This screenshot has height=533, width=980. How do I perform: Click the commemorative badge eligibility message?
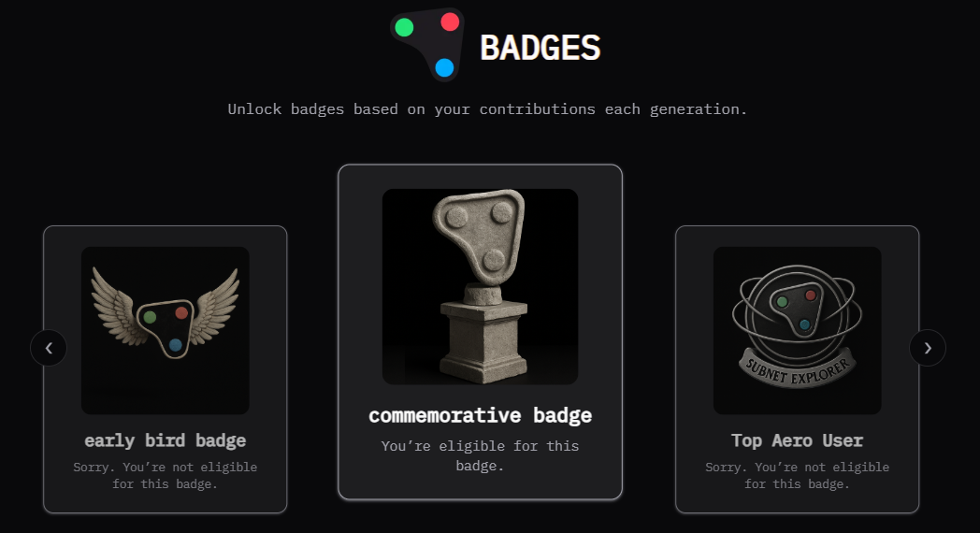click(x=480, y=455)
